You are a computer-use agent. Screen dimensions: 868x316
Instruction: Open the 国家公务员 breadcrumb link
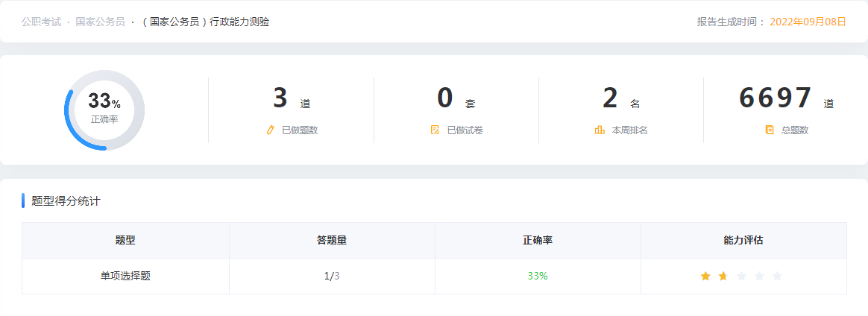[x=100, y=22]
